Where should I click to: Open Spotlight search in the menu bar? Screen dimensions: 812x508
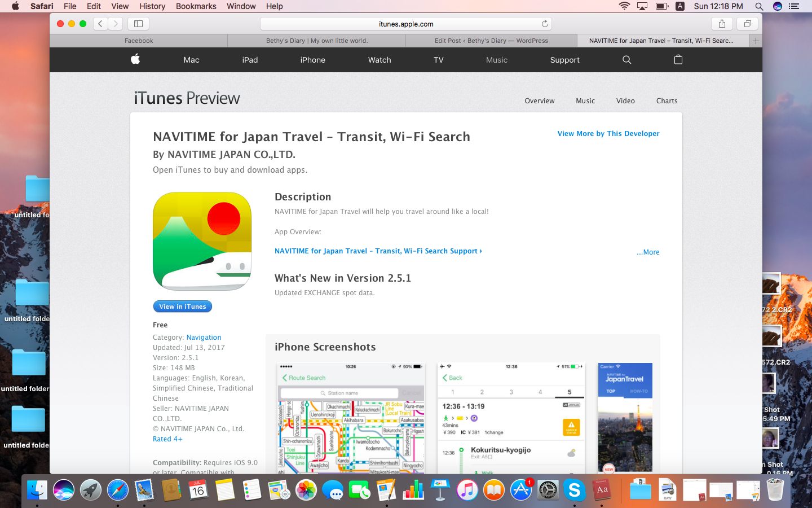[759, 6]
